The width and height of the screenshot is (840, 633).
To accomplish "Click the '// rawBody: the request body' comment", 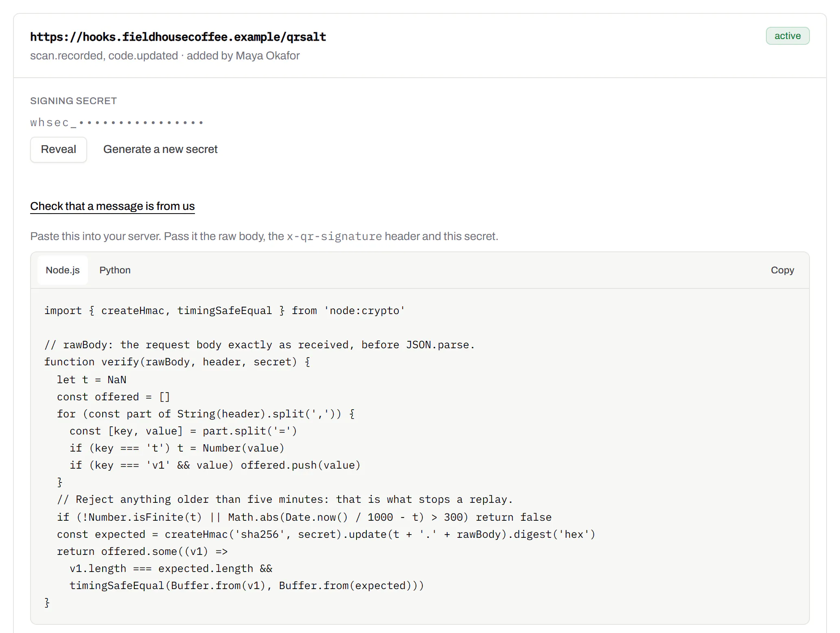I will click(x=260, y=345).
